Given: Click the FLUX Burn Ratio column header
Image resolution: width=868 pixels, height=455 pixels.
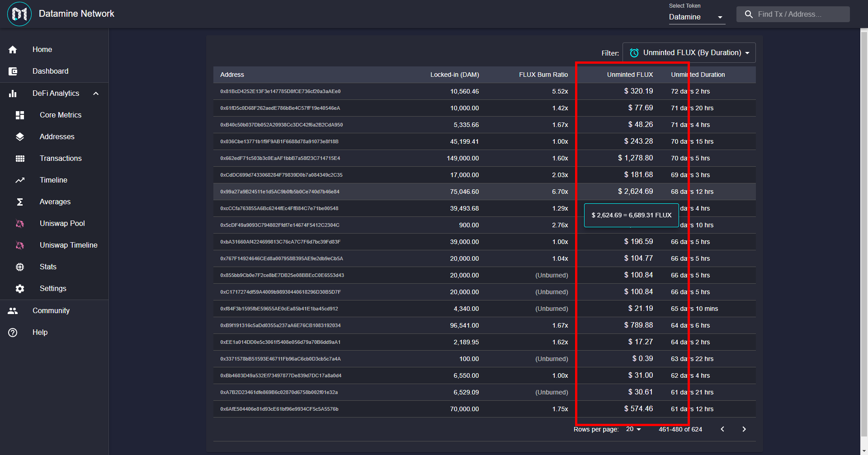Looking at the screenshot, I should pos(543,75).
